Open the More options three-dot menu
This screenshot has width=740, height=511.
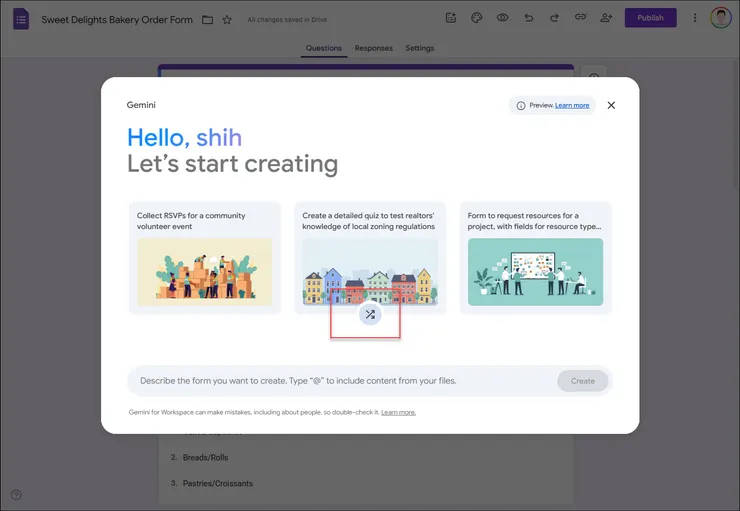(695, 18)
